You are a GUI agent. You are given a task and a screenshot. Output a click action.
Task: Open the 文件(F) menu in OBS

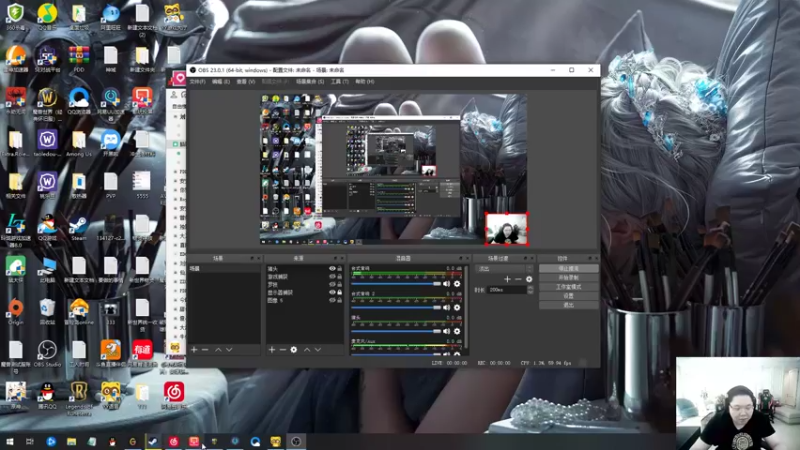197,82
